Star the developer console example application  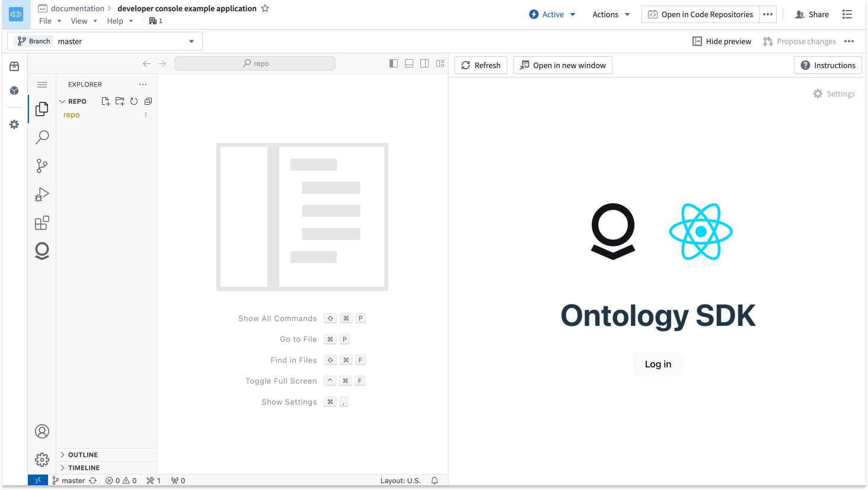pos(265,8)
